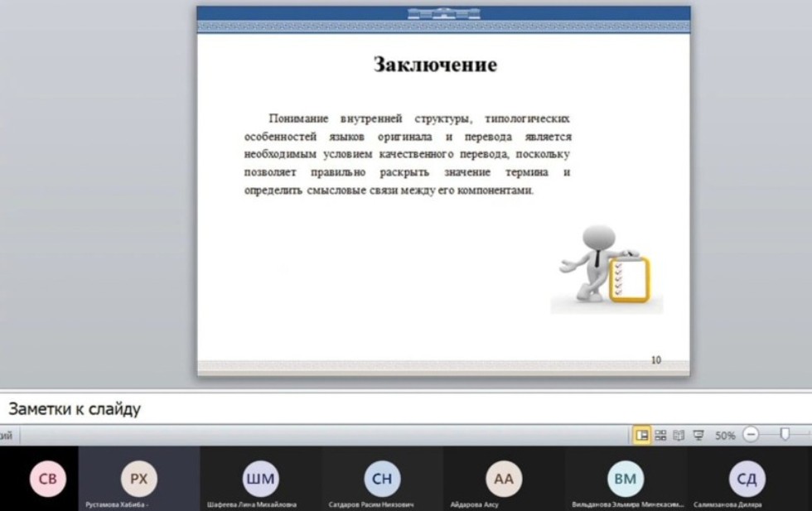Viewport: 812px width, 511px height.
Task: Open the 50% zoom level dialog
Action: [x=725, y=433]
